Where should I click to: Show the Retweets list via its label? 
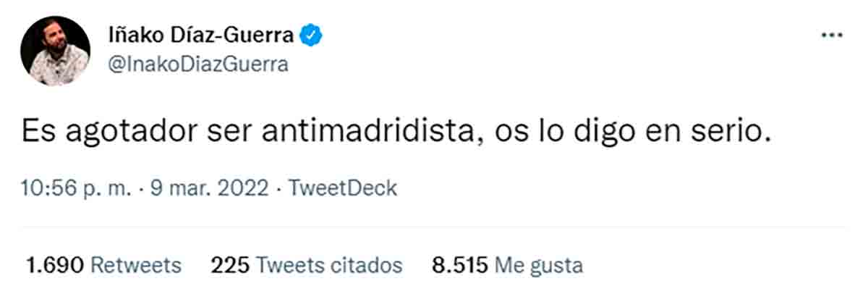[x=136, y=265]
